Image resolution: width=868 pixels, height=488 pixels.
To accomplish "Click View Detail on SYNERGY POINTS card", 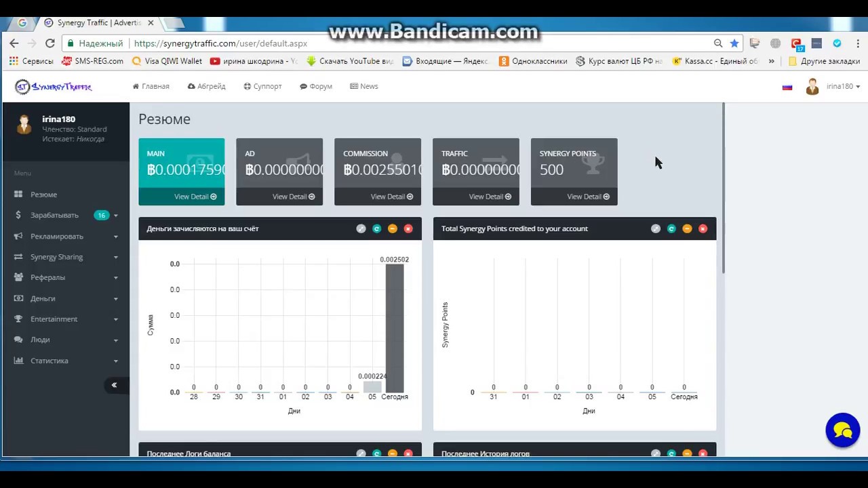I will coord(589,197).
